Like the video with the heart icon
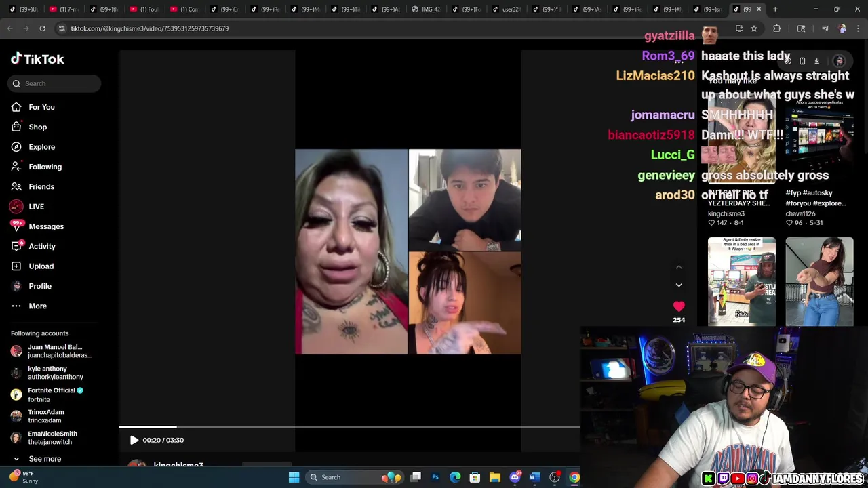 tap(679, 306)
